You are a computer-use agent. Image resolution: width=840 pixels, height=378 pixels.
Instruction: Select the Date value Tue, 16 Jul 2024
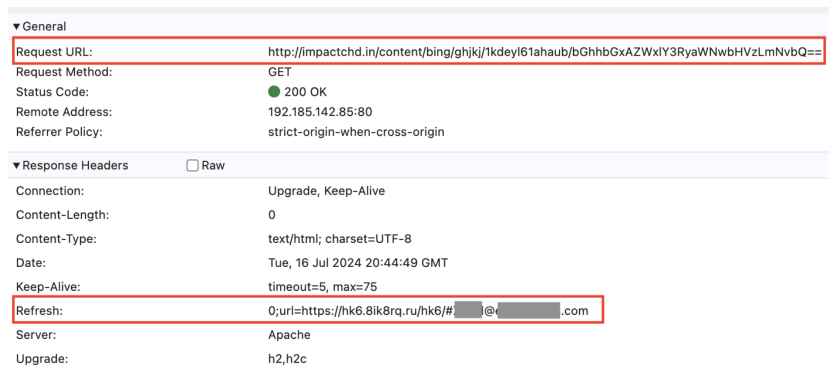pyautogui.click(x=358, y=263)
